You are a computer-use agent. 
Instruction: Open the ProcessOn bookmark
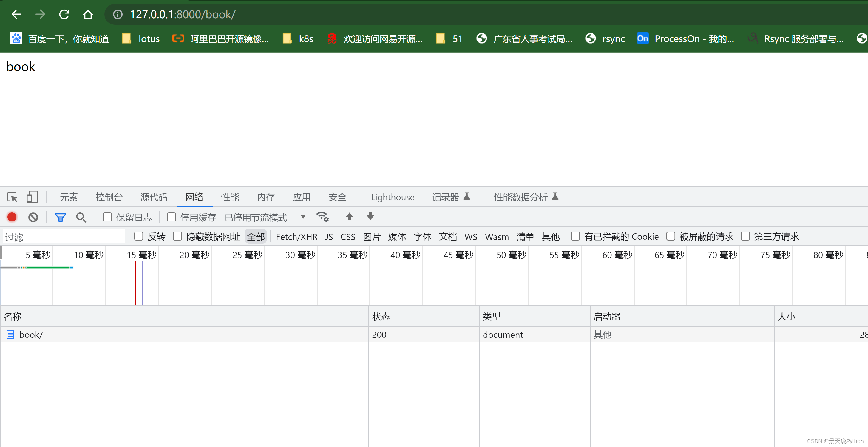click(685, 39)
